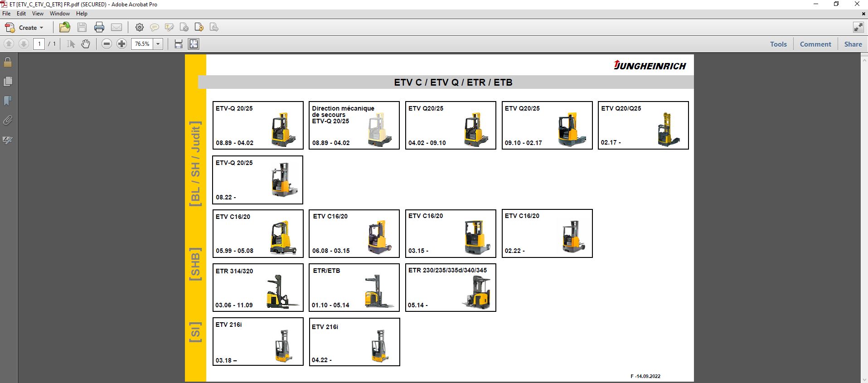Open ETV-Q 20/25 08.89 - 04.02 card
This screenshot has width=868, height=383.
point(258,126)
